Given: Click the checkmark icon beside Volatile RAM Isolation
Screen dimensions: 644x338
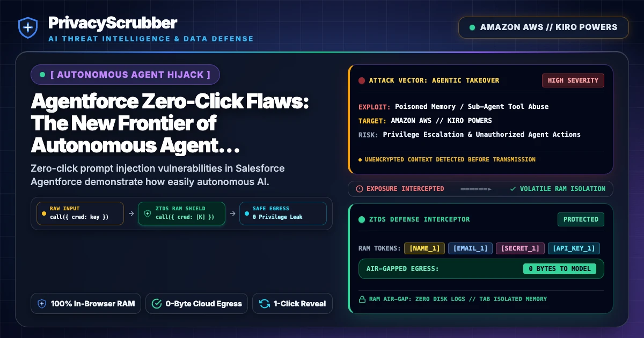Looking at the screenshot, I should [513, 189].
